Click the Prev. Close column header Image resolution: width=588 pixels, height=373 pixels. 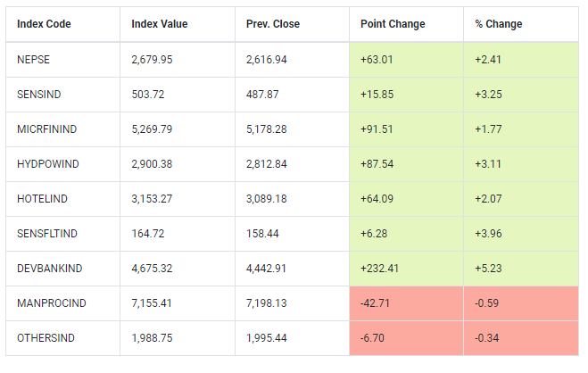[271, 24]
